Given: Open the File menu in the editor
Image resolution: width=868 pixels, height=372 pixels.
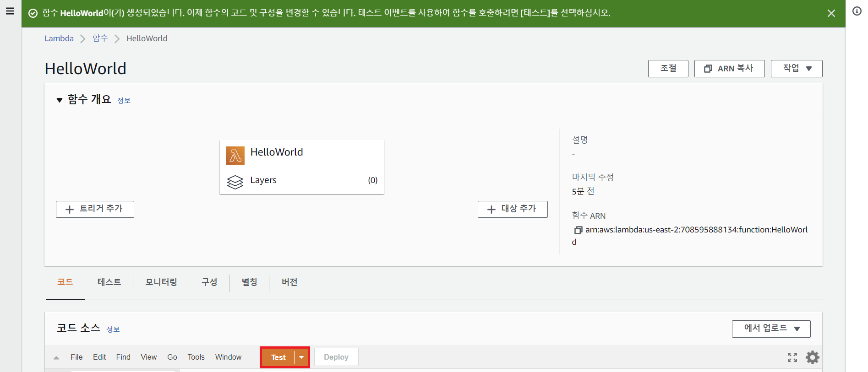Looking at the screenshot, I should point(76,357).
